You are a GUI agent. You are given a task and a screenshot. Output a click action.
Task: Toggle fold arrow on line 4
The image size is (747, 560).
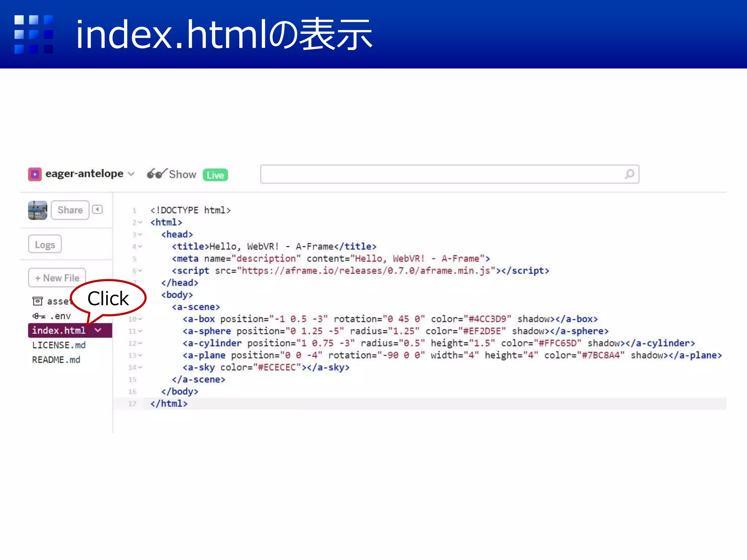(x=140, y=246)
